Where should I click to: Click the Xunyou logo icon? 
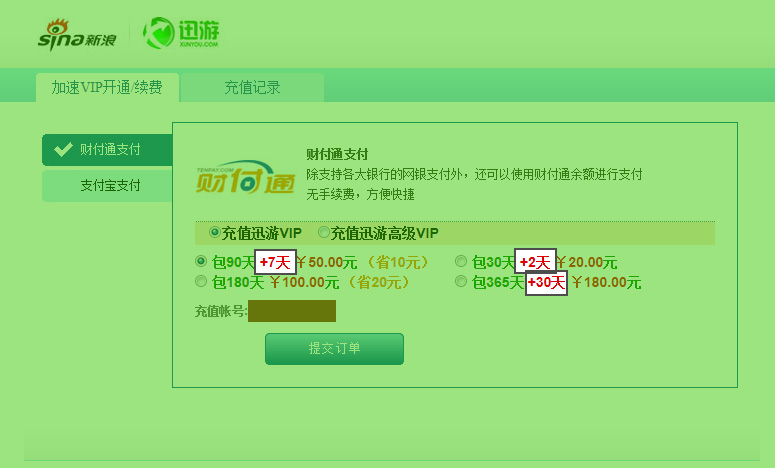point(159,33)
